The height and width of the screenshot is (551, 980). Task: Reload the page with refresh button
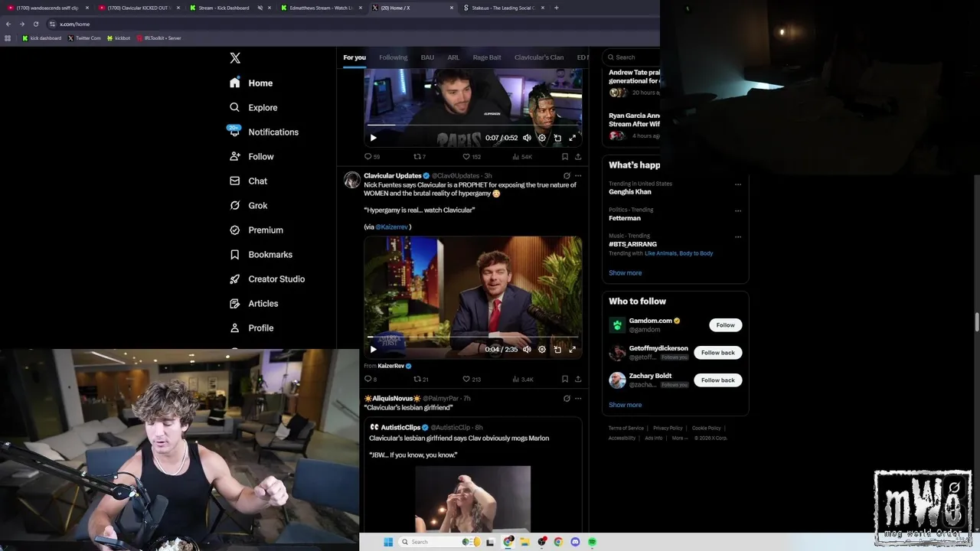pos(35,24)
